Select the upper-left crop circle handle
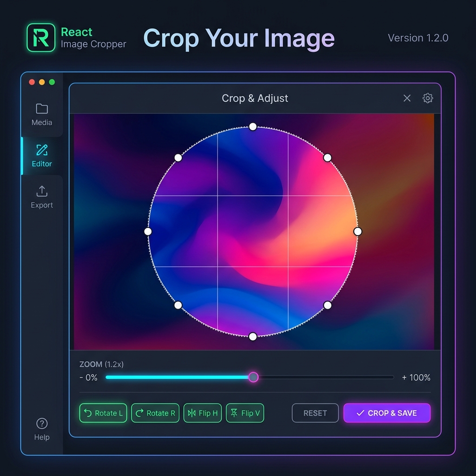476x476 pixels. pyautogui.click(x=178, y=158)
